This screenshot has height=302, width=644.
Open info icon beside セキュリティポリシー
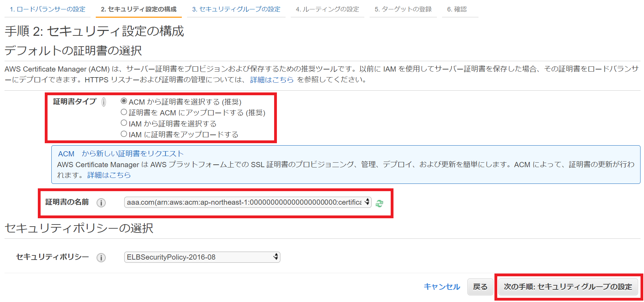[x=101, y=258]
